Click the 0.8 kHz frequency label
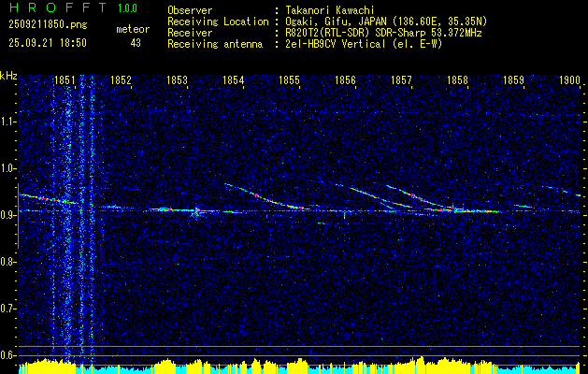This screenshot has height=374, width=588. (7, 262)
